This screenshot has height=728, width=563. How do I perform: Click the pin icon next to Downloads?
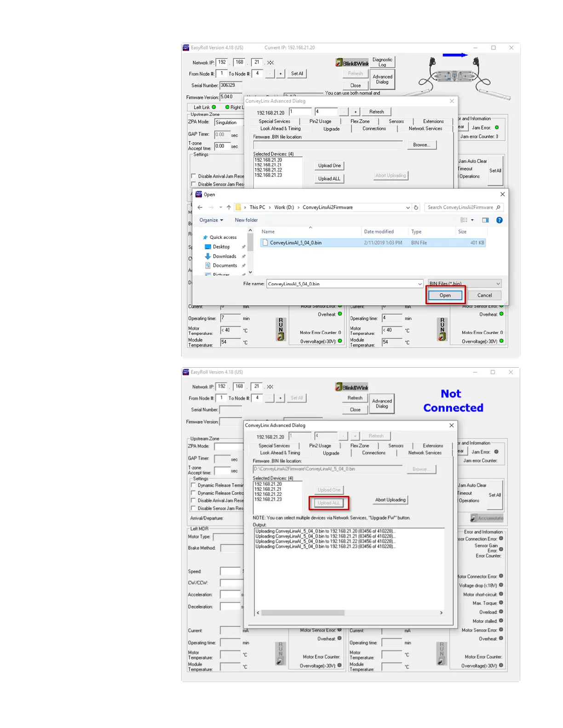(x=244, y=256)
